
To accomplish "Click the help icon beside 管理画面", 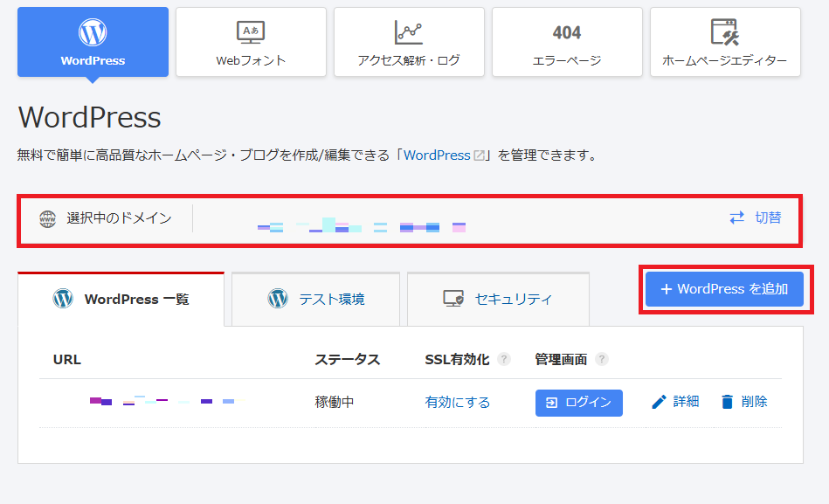I will pos(602,360).
